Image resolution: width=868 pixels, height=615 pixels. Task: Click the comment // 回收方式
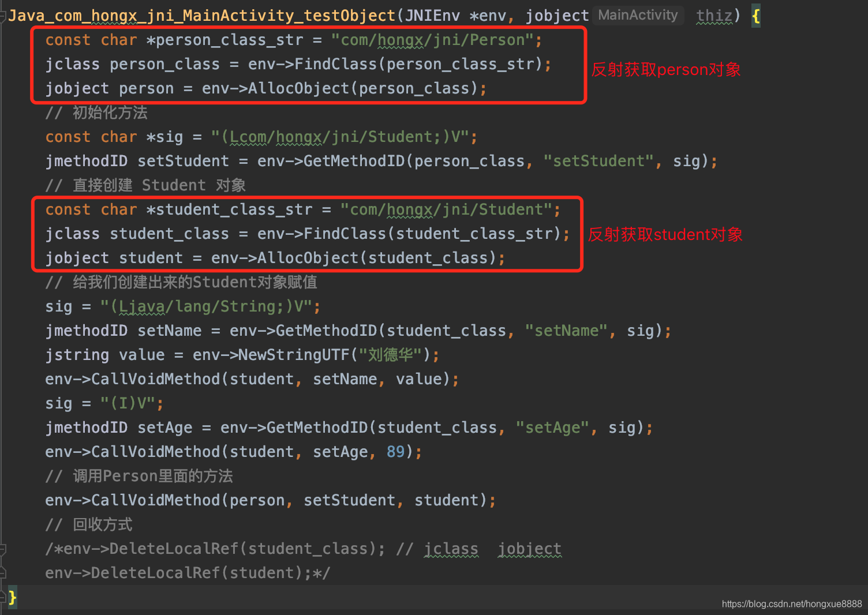[x=89, y=524]
